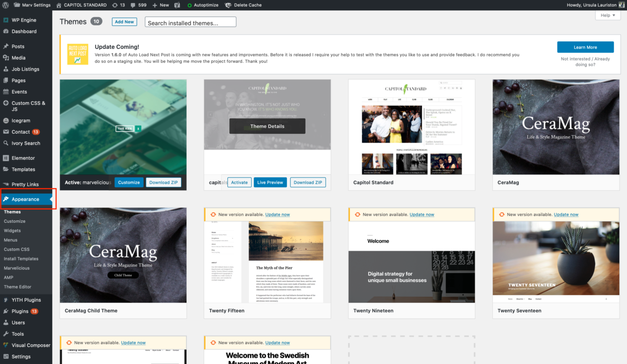Update Twenty Fifteen via Update now link
The height and width of the screenshot is (364, 627).
[278, 214]
